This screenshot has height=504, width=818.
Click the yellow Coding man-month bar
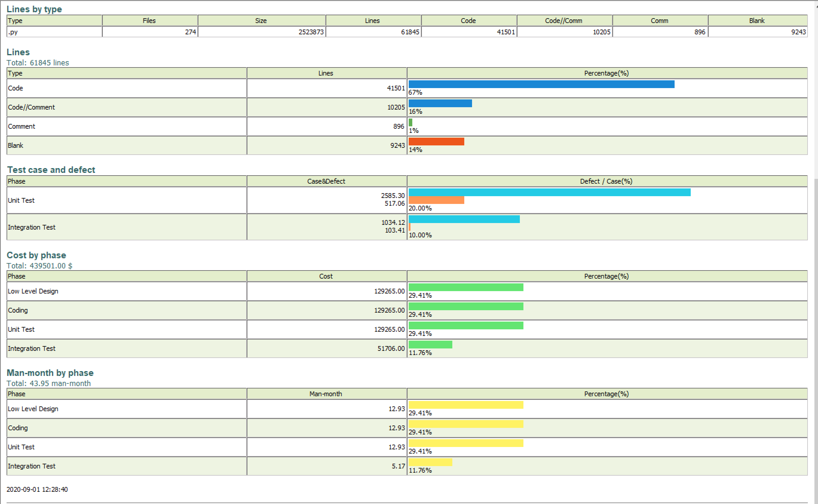click(x=465, y=424)
